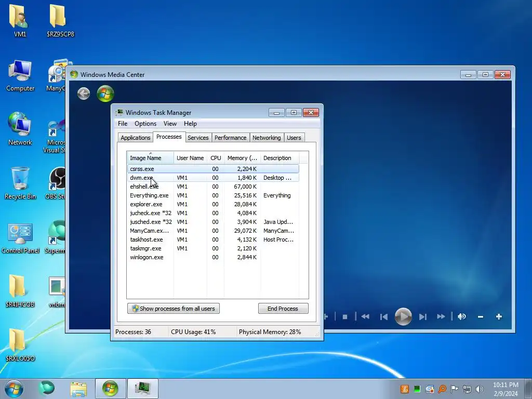Open Windows Explorer from the taskbar
The height and width of the screenshot is (399, 532).
click(x=78, y=389)
